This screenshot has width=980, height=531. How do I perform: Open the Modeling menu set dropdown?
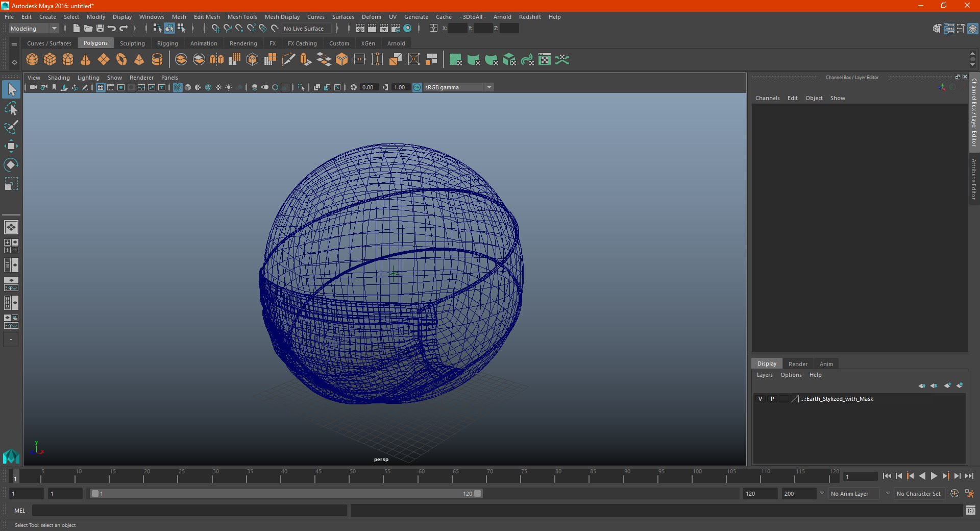click(x=34, y=29)
